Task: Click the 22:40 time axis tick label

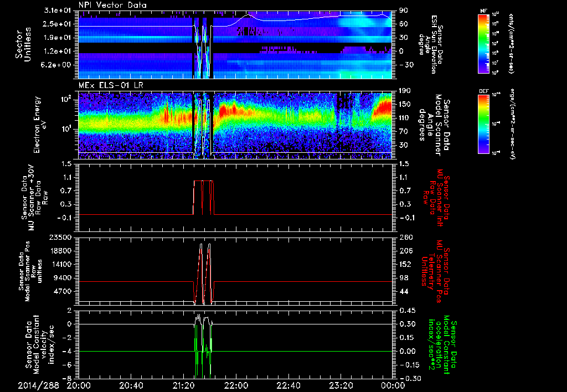Action: (288, 385)
